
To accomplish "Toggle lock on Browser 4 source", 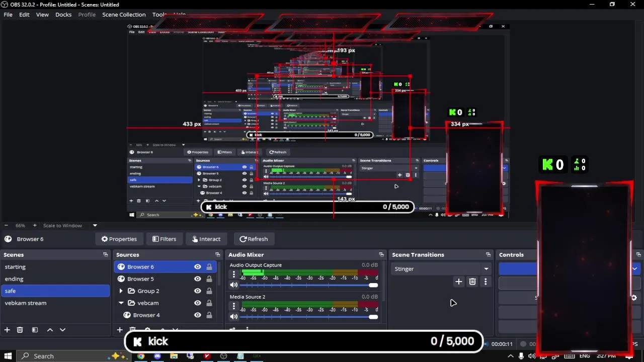I will pos(209,315).
